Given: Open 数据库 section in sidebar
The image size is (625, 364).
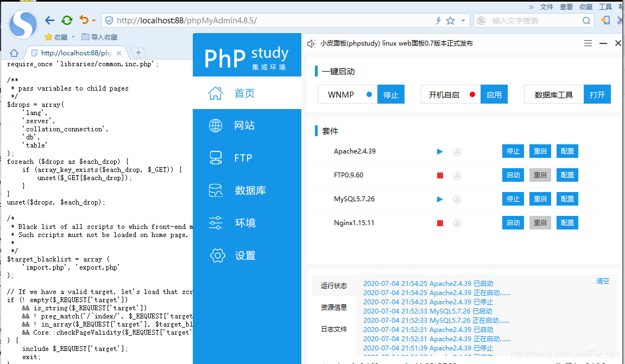Looking at the screenshot, I should [x=247, y=190].
